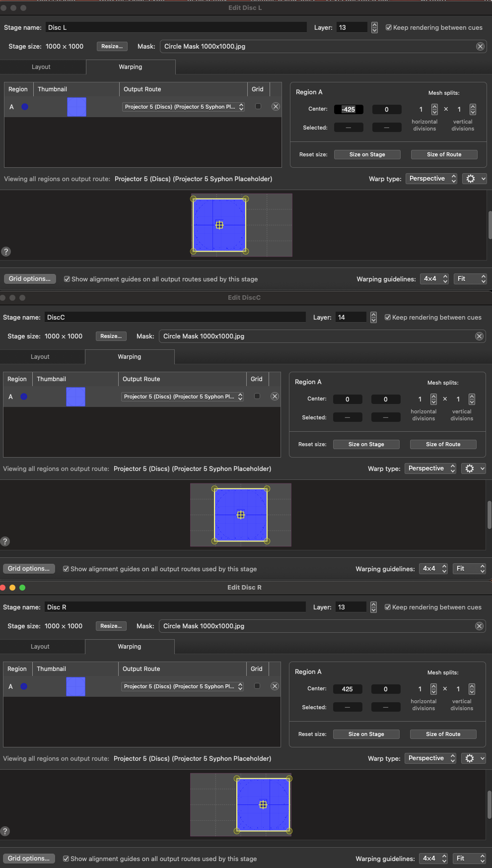Switch to Layout tab in Disc L
492x868 pixels.
[x=41, y=67]
